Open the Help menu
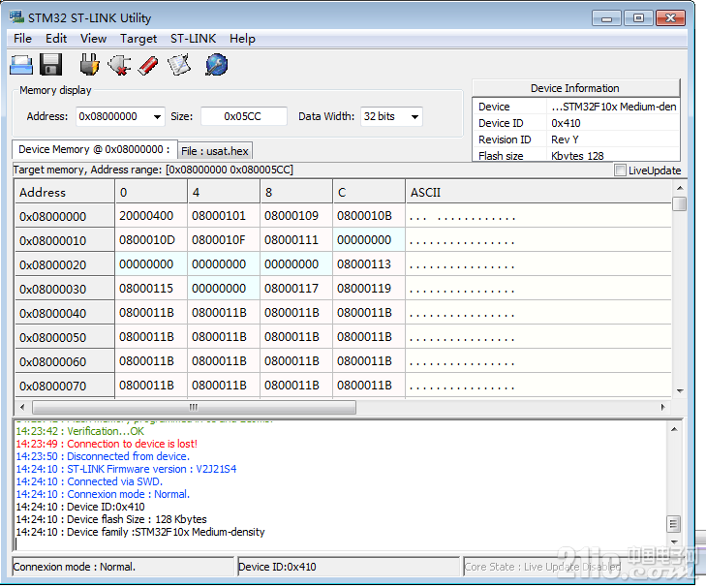 [x=242, y=39]
